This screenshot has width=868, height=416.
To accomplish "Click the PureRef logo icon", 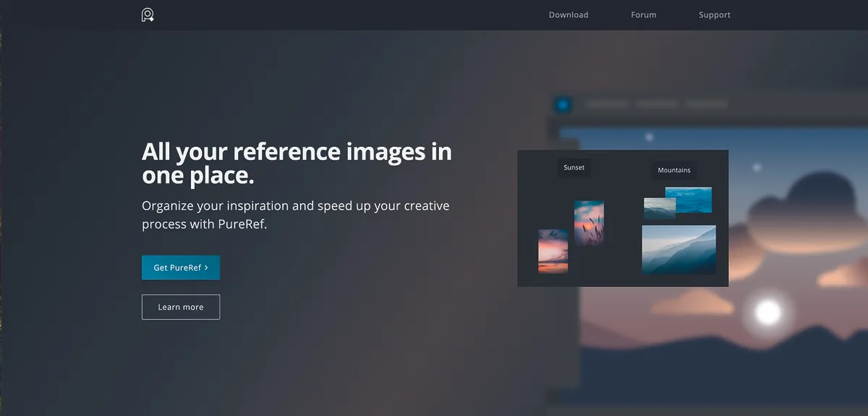I will tap(148, 14).
